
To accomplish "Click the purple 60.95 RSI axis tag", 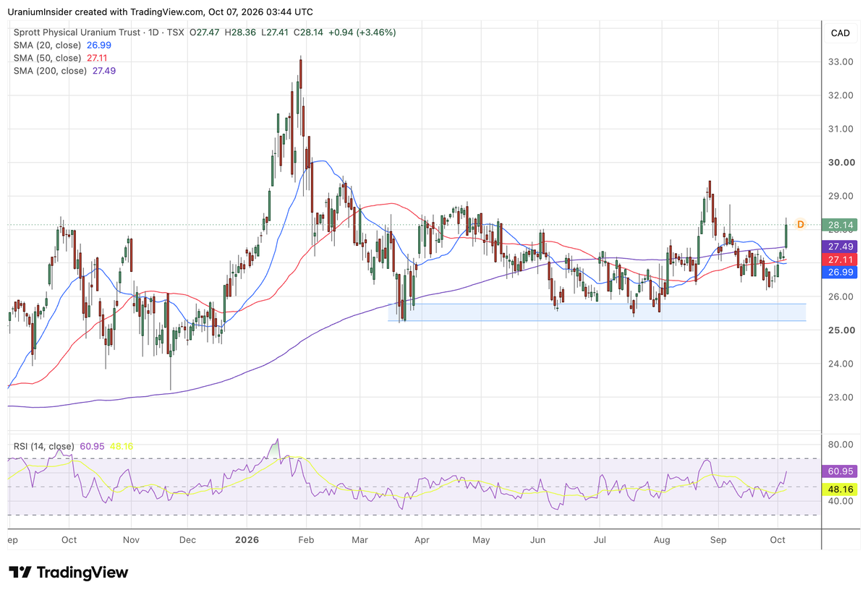I will (841, 471).
